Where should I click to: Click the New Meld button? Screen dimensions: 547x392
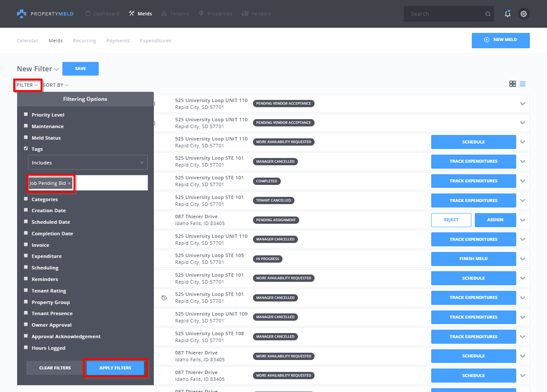pyautogui.click(x=500, y=40)
